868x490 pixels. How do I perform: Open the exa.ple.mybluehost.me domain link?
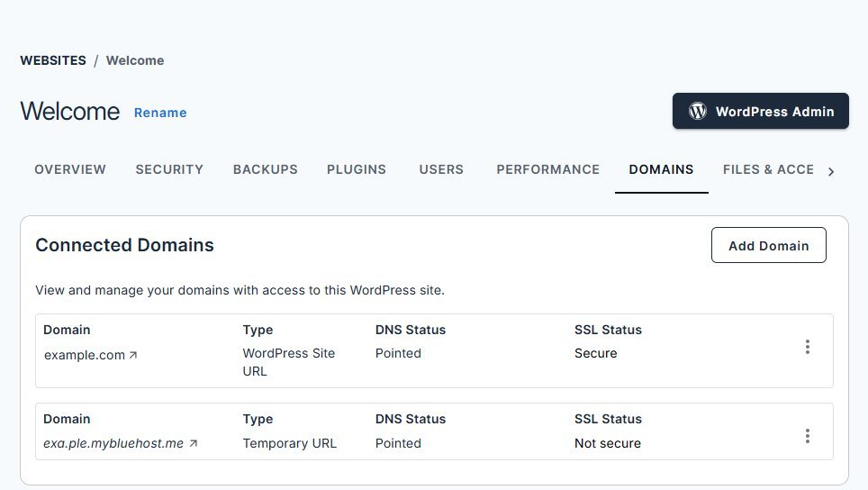[113, 443]
